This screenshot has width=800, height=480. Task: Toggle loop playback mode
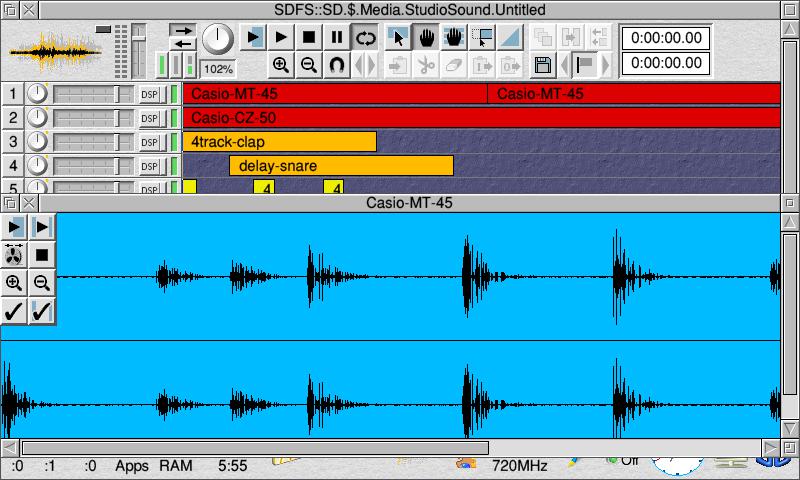[x=366, y=38]
